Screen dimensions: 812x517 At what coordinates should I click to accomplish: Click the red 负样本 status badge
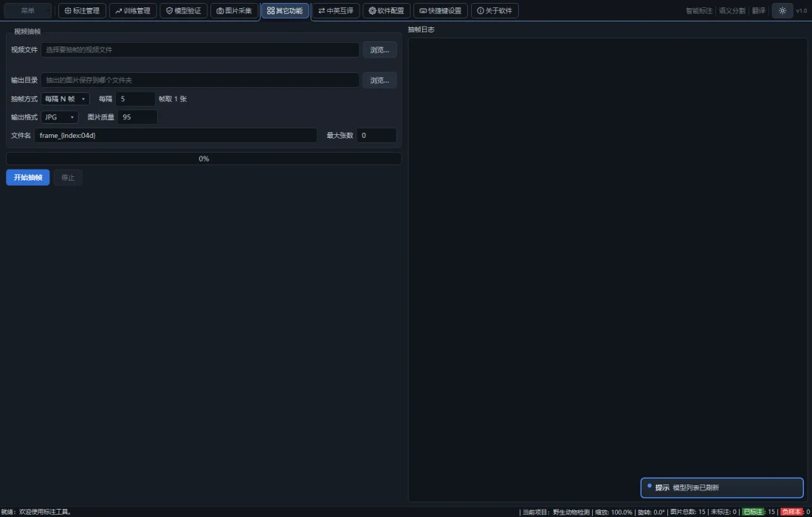click(x=791, y=512)
